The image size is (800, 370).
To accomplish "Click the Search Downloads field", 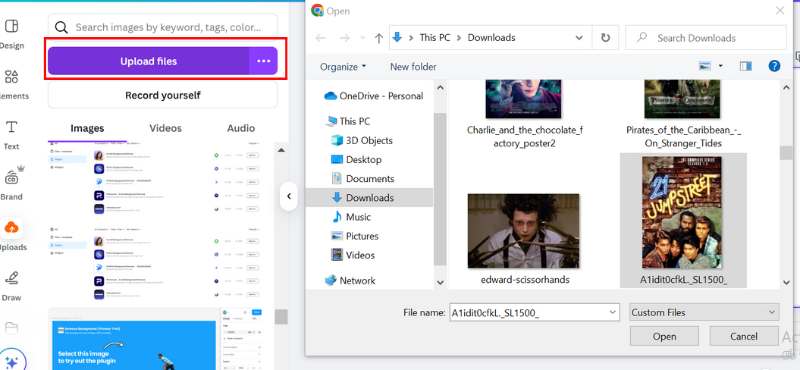I will coord(706,38).
